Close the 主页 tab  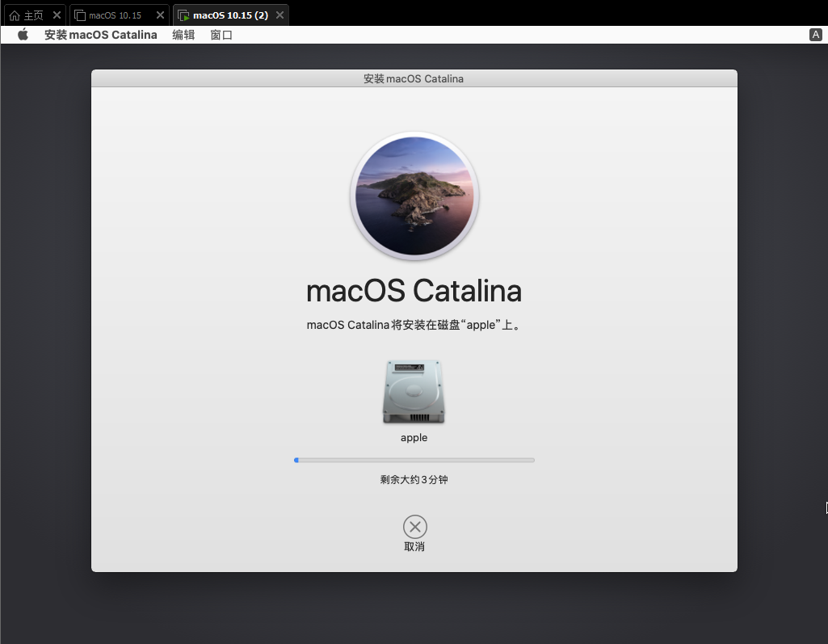click(x=55, y=14)
